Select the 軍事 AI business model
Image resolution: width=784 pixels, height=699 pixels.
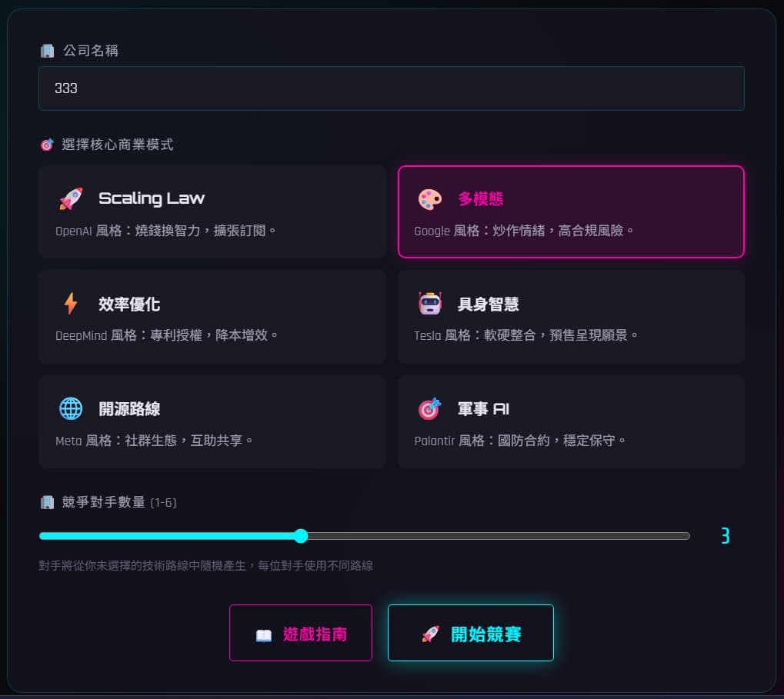coord(570,421)
